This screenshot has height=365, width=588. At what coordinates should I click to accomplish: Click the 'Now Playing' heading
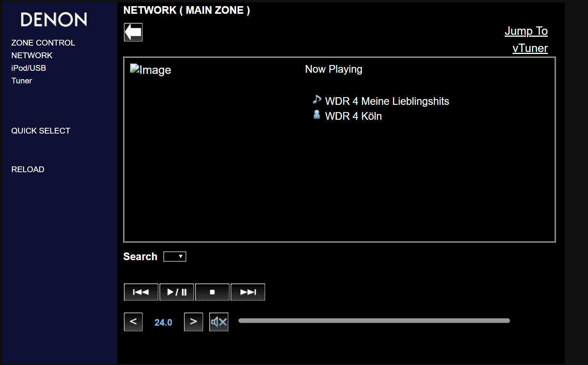pyautogui.click(x=334, y=69)
